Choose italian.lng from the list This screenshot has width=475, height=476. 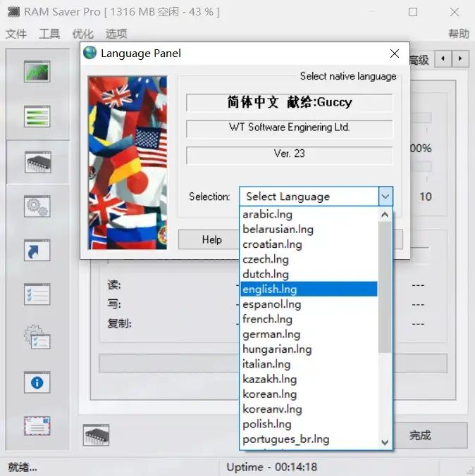tap(309, 364)
